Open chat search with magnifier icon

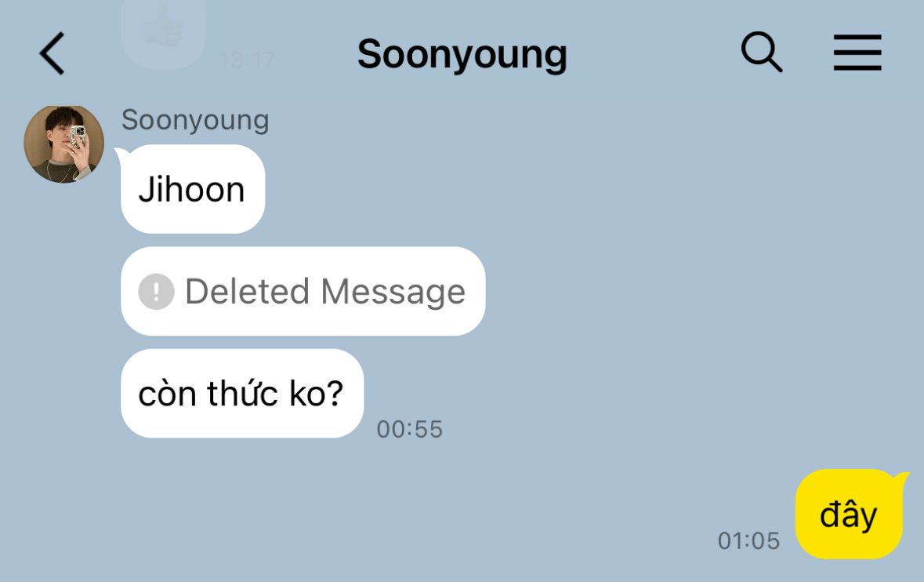[x=761, y=52]
